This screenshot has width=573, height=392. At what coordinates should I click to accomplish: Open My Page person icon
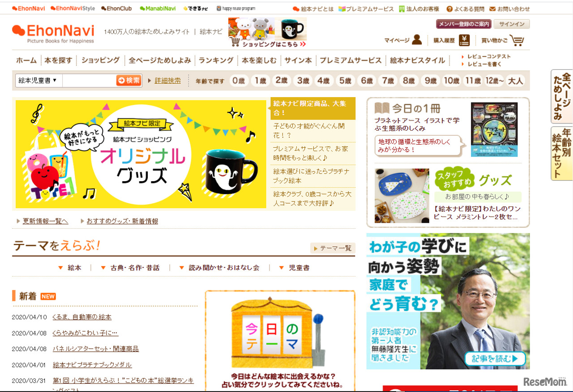[x=417, y=40]
